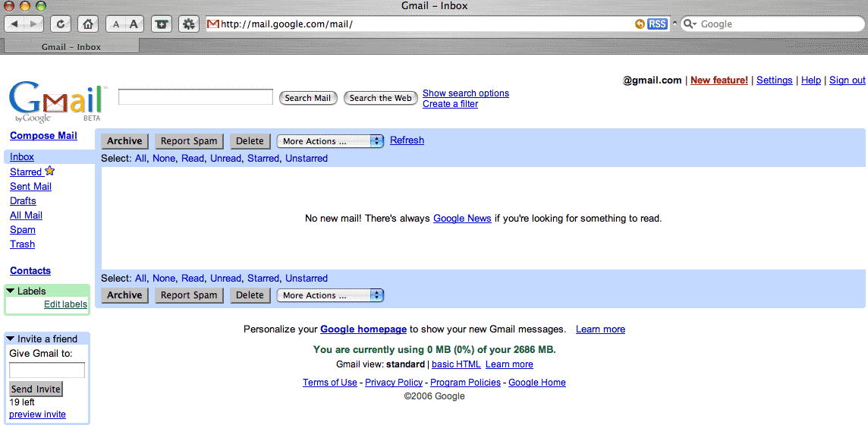This screenshot has width=868, height=438.
Task: Open the Program Policies link
Action: tap(465, 383)
